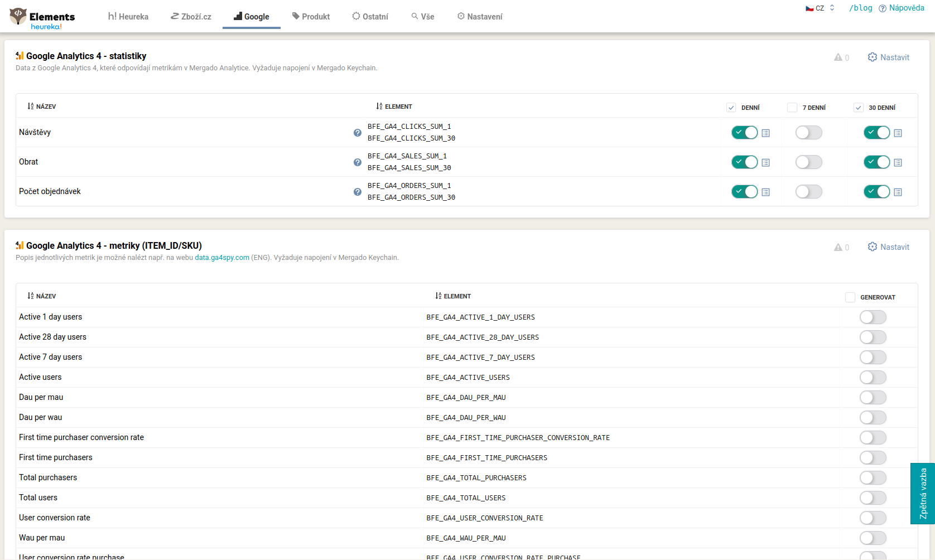Viewport: 935px width, 560px height.
Task: Open list icon next to Návštěvy daily toggle
Action: tap(766, 133)
